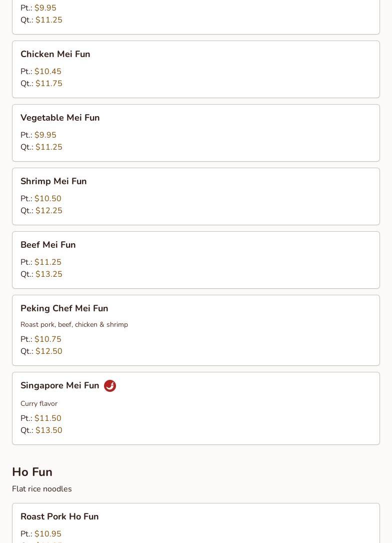Open the Vegetable Mei Fun menu item
Viewport: 392px width, 543px height.
(60, 118)
